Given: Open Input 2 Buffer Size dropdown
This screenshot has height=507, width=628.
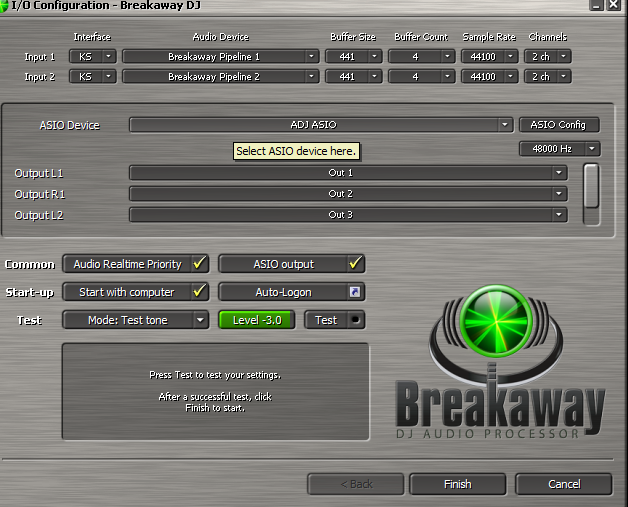Looking at the screenshot, I should 354,76.
